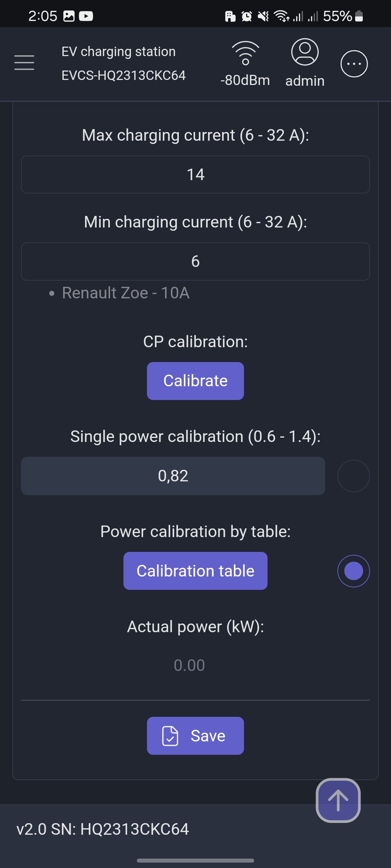Focus the single power calibration value field
391x868 pixels.
pos(173,476)
